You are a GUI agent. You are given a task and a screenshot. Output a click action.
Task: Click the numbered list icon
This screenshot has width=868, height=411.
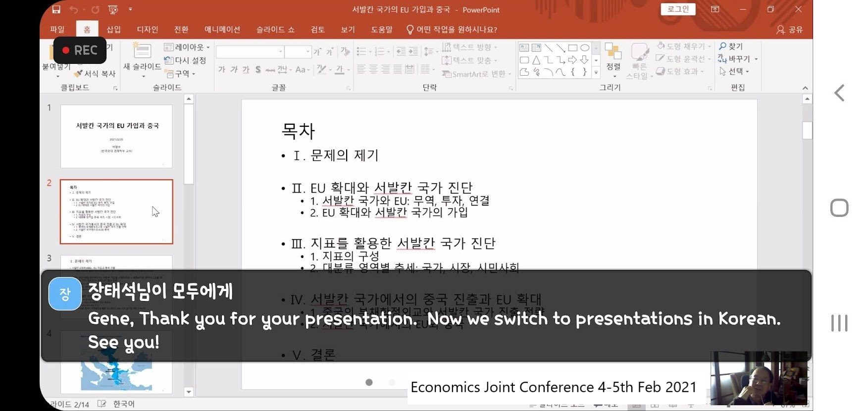(x=380, y=51)
